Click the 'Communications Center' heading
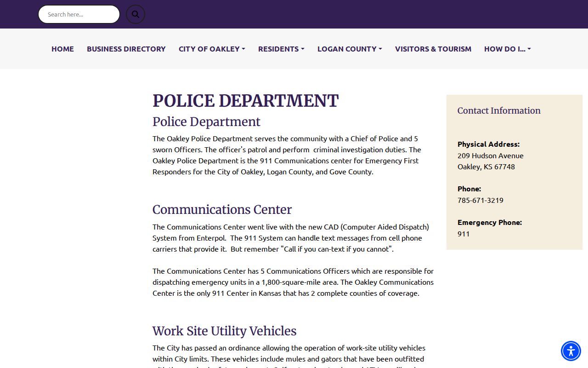The height and width of the screenshot is (368, 588). [222, 209]
